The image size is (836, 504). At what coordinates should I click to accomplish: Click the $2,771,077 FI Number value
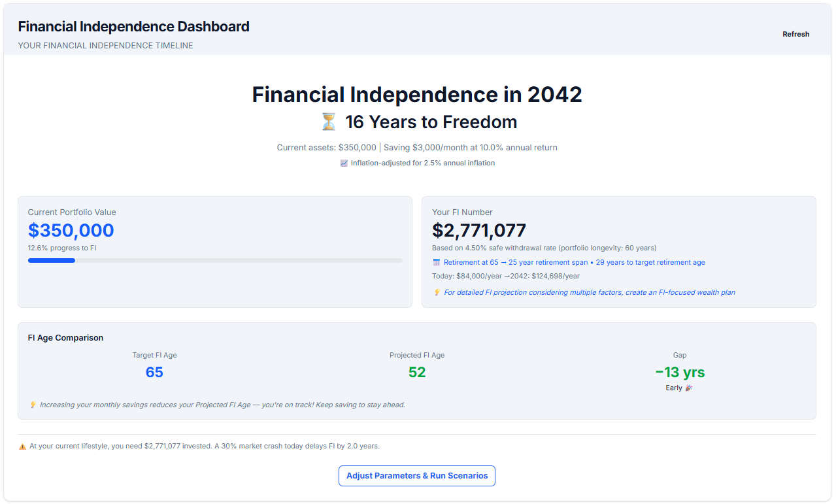click(x=478, y=230)
